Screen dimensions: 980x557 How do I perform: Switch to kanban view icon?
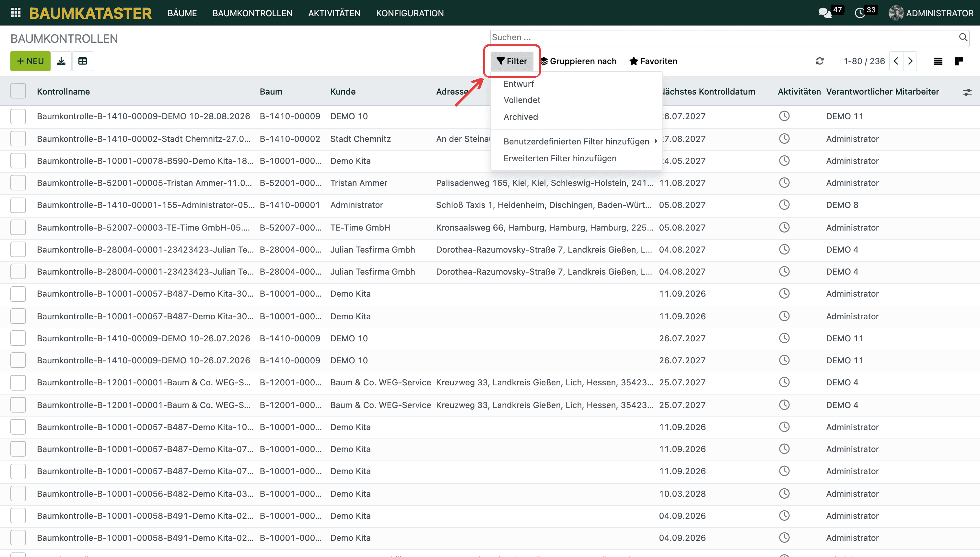[959, 61]
